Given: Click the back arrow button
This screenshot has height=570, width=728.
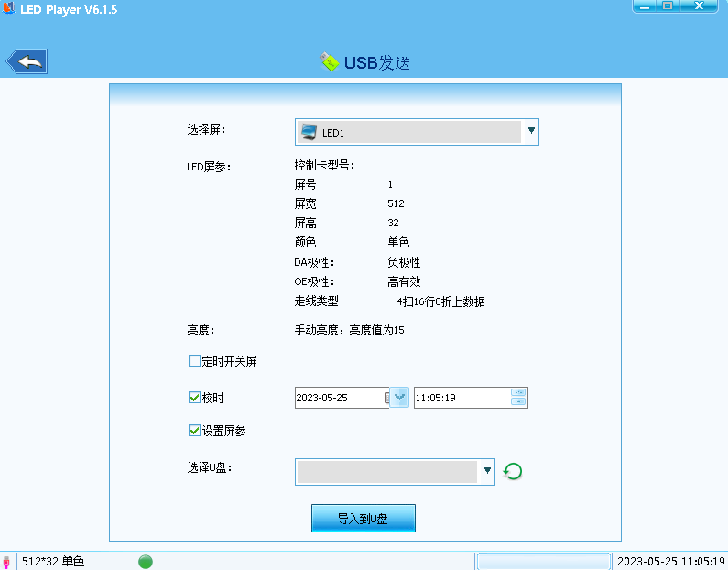Looking at the screenshot, I should tap(27, 61).
